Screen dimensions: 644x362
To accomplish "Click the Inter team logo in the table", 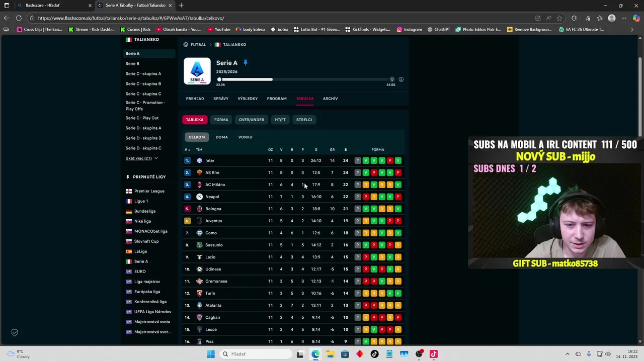I will click(199, 160).
